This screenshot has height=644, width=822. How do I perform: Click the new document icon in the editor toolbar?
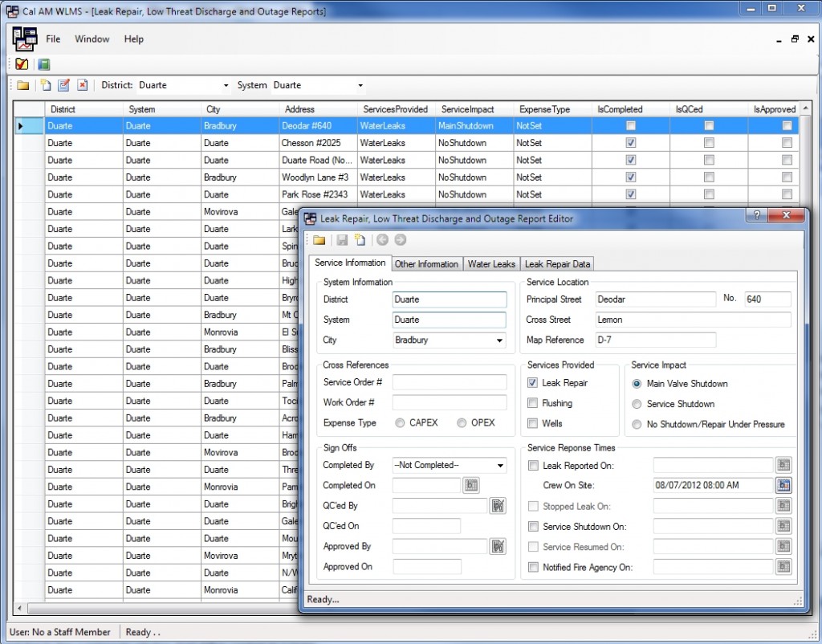click(x=360, y=240)
